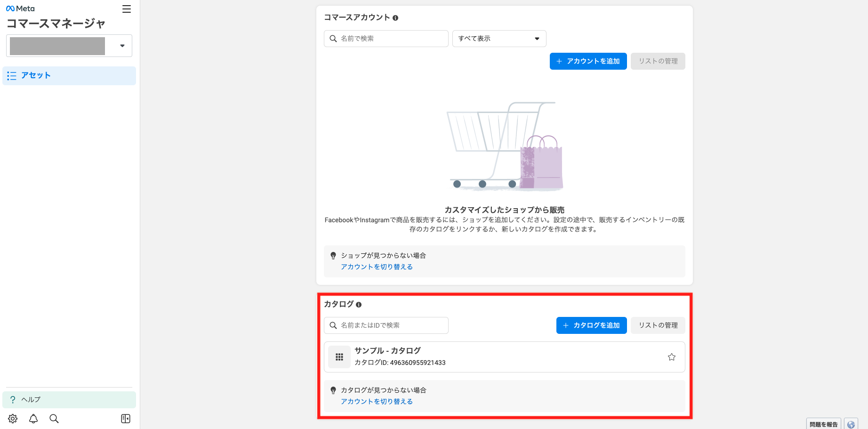Viewport: 868px width, 429px height.
Task: Open the business account selector dropdown
Action: (69, 46)
